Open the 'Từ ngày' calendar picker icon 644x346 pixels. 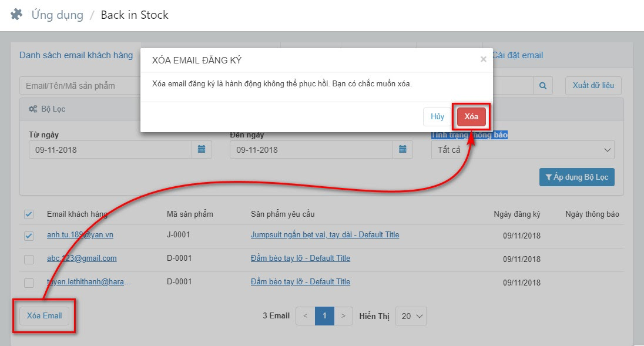tap(202, 149)
